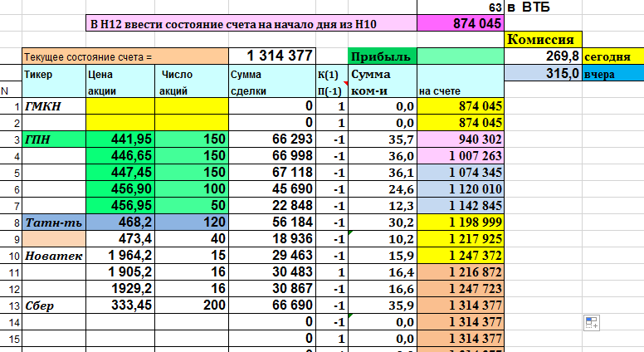Select the price cell 468,2

[x=120, y=222]
